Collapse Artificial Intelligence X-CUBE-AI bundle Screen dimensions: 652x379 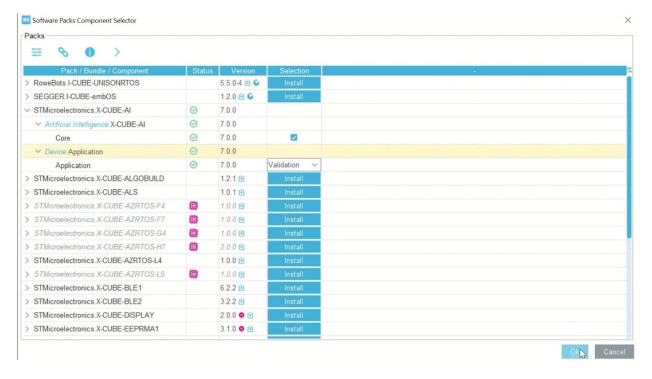38,124
